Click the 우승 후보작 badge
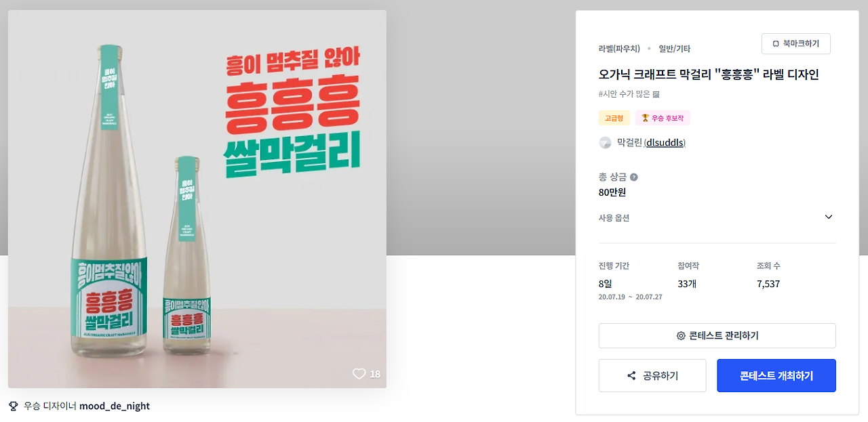The image size is (868, 422). tap(663, 119)
